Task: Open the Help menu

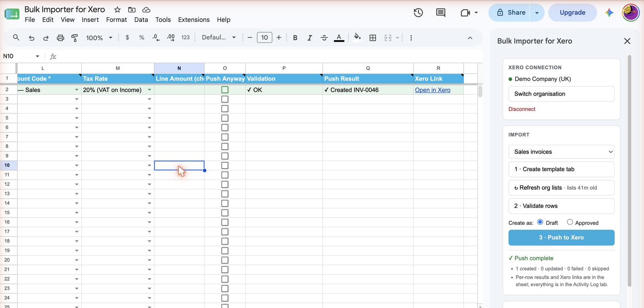Action: tap(223, 20)
